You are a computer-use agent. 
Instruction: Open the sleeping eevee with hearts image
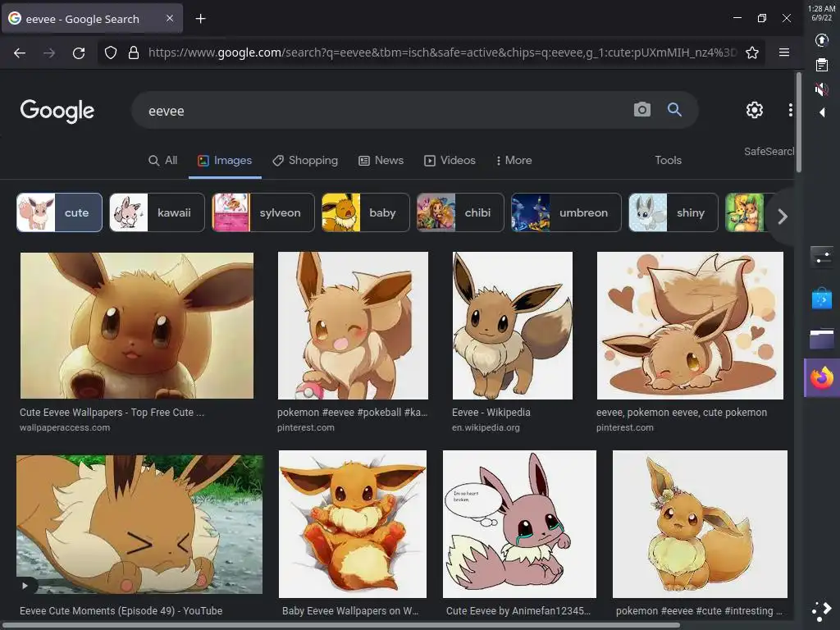[690, 326]
